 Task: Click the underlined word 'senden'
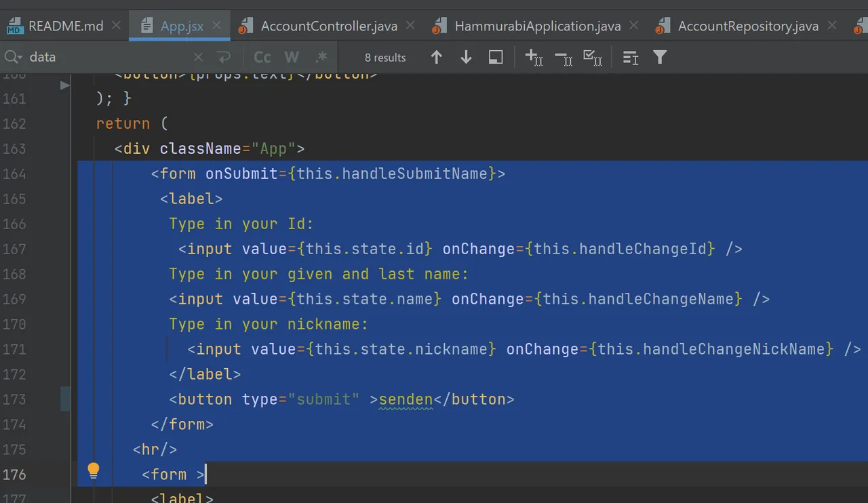pos(406,399)
